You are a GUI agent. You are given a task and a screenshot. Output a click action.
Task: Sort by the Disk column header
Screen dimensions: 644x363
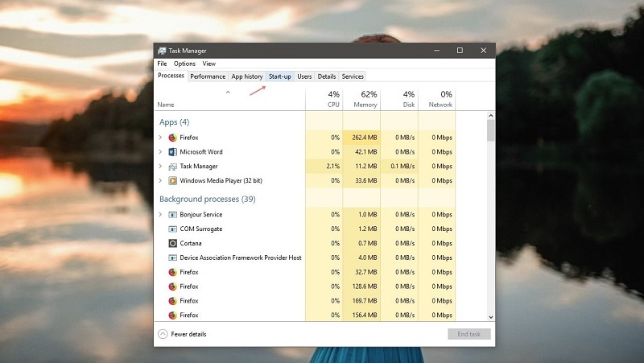[399, 99]
